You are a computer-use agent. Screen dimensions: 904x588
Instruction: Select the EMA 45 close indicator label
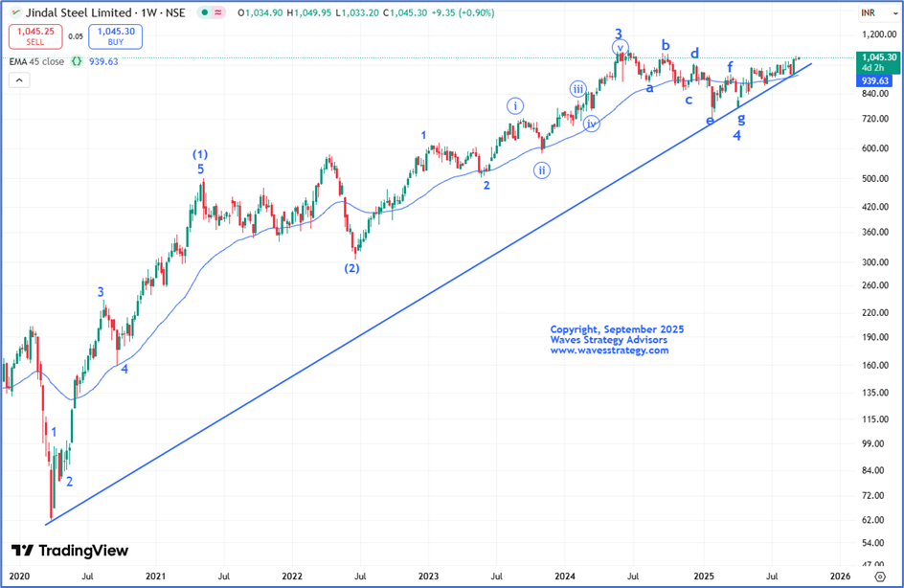click(x=36, y=61)
